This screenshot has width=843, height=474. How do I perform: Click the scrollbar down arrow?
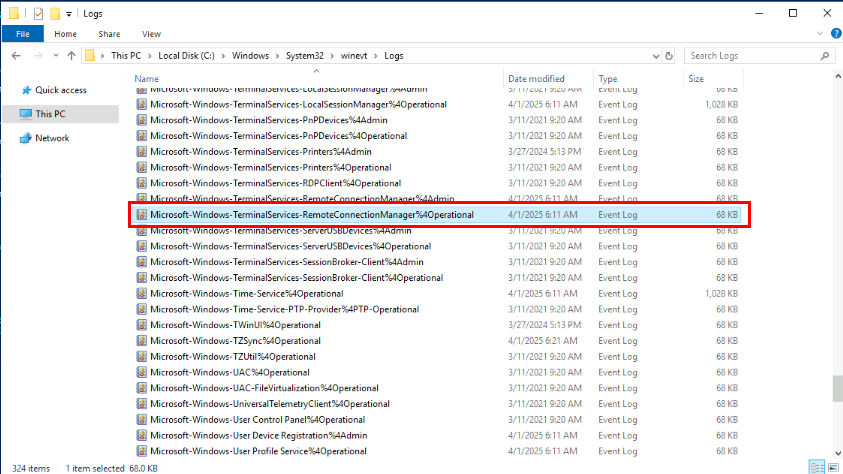pyautogui.click(x=838, y=453)
